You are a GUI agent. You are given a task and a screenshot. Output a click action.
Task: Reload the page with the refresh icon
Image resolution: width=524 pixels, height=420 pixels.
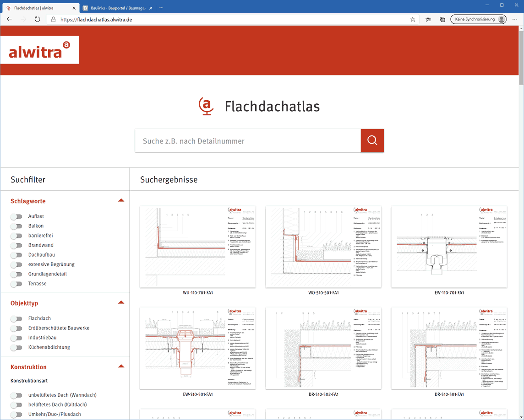[x=38, y=19]
